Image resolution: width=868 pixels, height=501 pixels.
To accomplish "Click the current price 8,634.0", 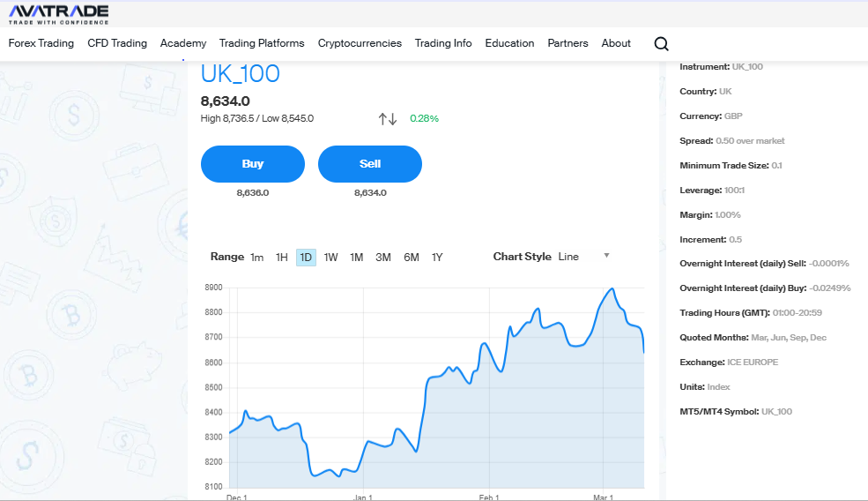I will coord(226,101).
